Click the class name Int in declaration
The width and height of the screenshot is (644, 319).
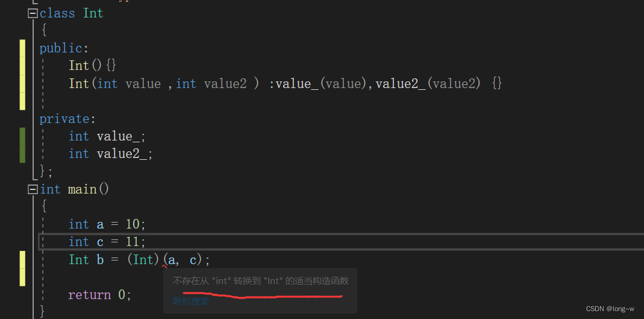[x=93, y=13]
